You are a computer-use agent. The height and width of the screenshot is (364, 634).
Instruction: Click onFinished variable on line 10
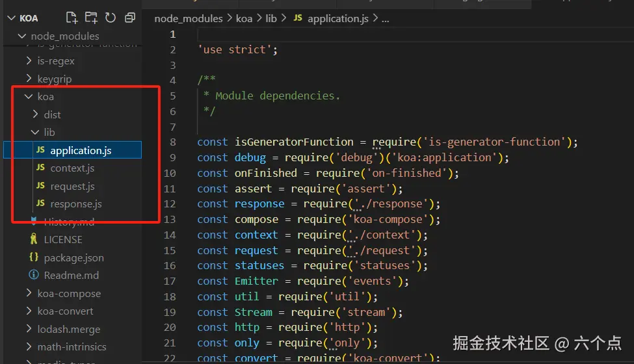[266, 174]
